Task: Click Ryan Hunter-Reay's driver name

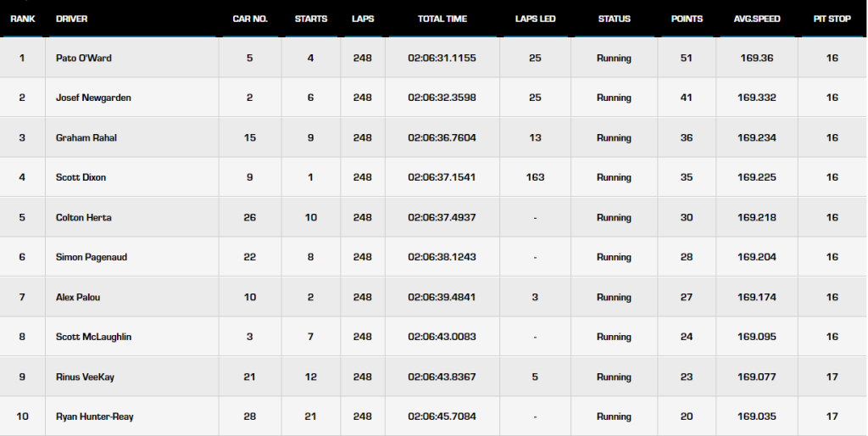Action: pyautogui.click(x=95, y=416)
